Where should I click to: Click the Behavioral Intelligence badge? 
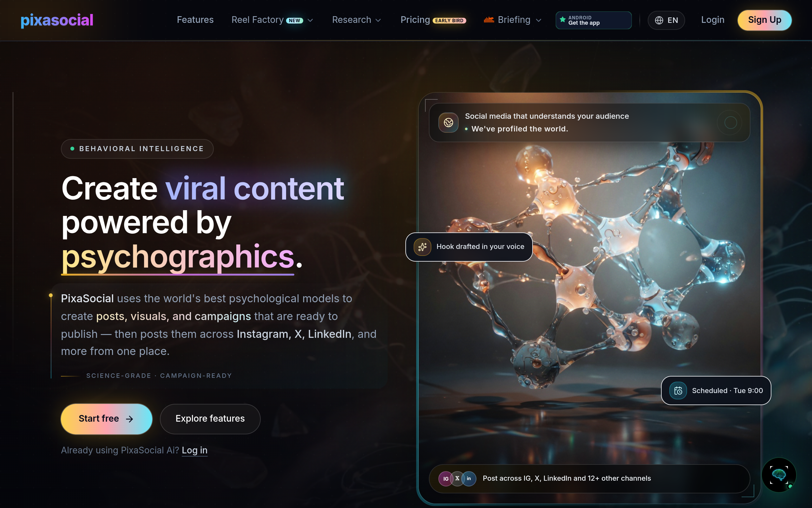[x=137, y=149]
